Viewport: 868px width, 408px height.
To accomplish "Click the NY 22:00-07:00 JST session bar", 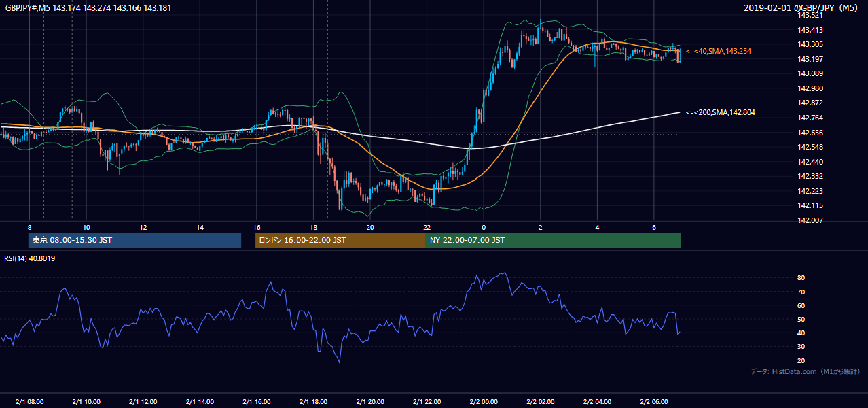I will coord(554,240).
